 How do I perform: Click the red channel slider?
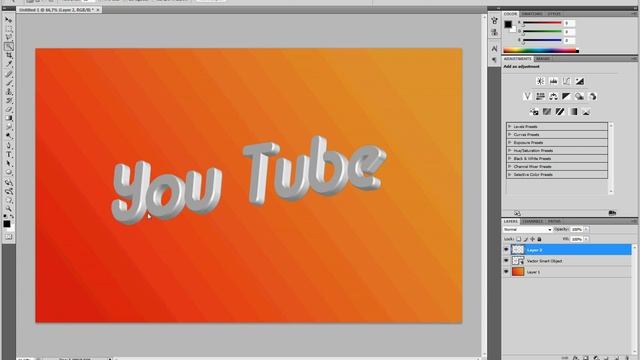[542, 23]
